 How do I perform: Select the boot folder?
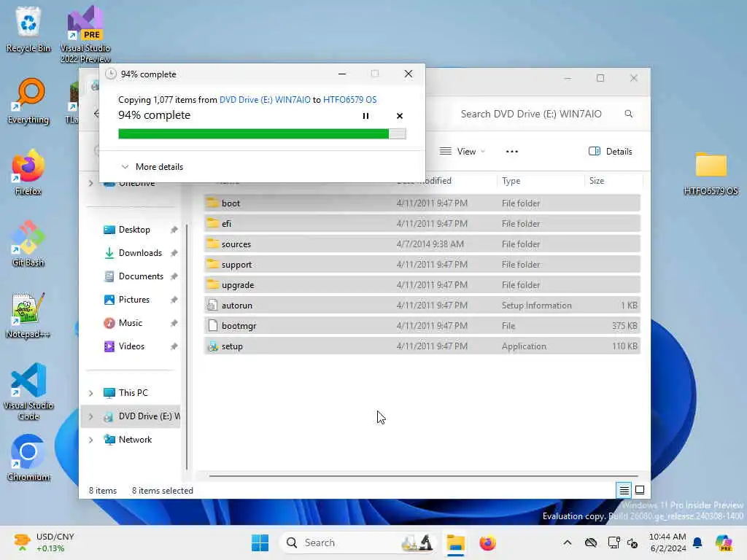point(422,203)
